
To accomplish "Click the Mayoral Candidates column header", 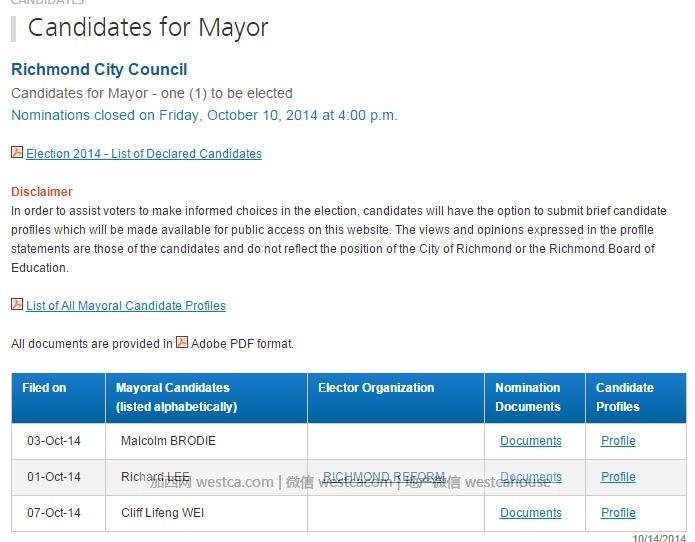I will click(x=206, y=398).
